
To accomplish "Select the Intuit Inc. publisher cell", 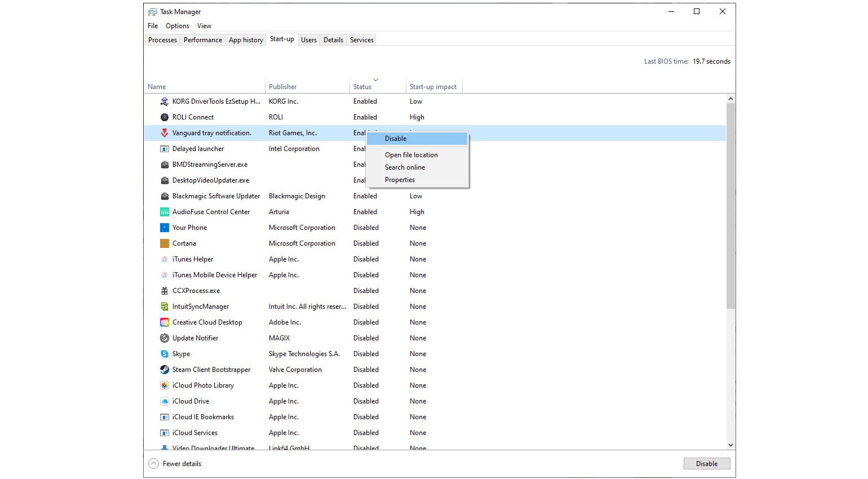I will point(307,307).
